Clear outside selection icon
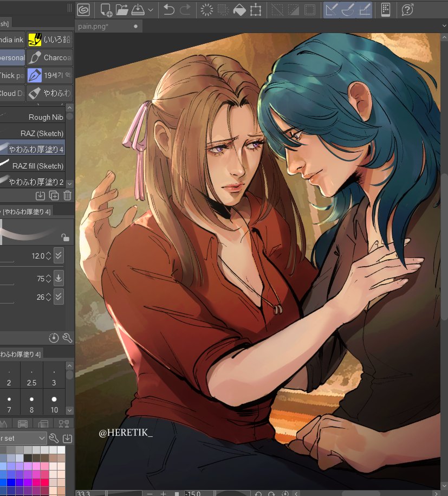448x496 pixels. pyautogui.click(x=223, y=10)
